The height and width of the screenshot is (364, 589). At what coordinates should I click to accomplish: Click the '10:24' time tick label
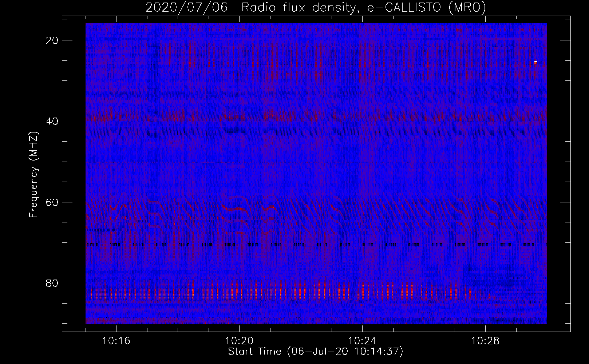pos(362,341)
